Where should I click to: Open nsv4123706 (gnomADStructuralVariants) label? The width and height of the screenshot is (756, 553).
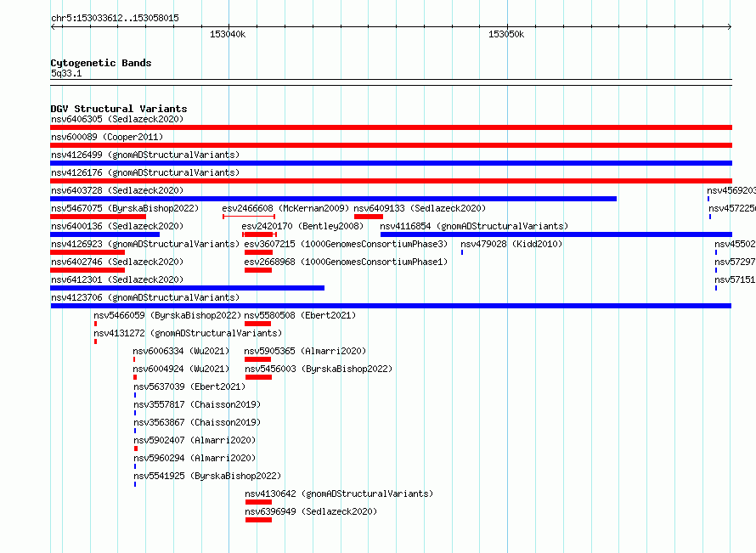(x=145, y=297)
